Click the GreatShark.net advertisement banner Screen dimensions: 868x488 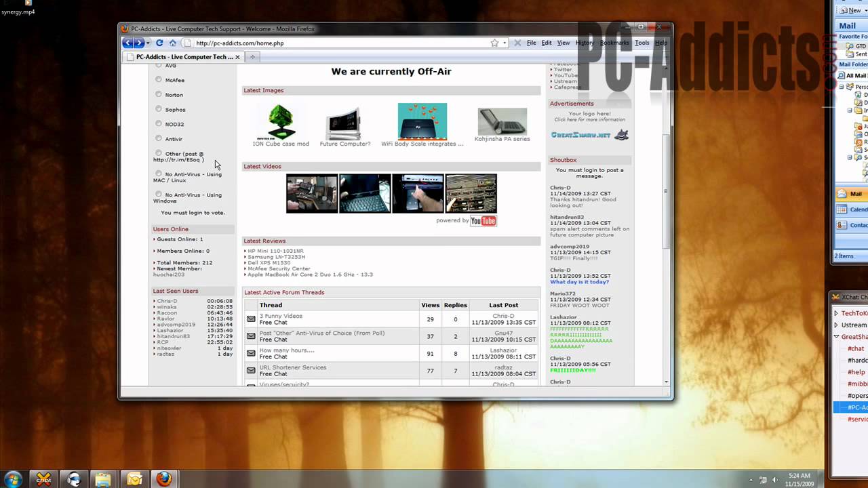coord(589,135)
